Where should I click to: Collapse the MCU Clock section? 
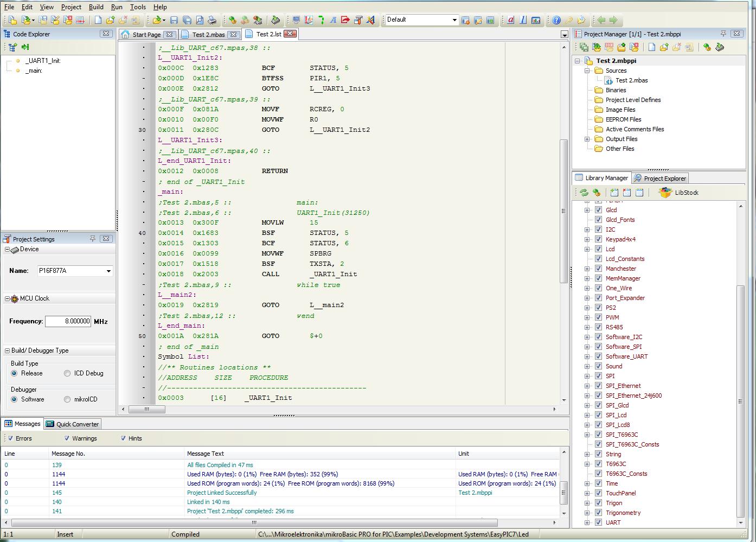[x=8, y=298]
